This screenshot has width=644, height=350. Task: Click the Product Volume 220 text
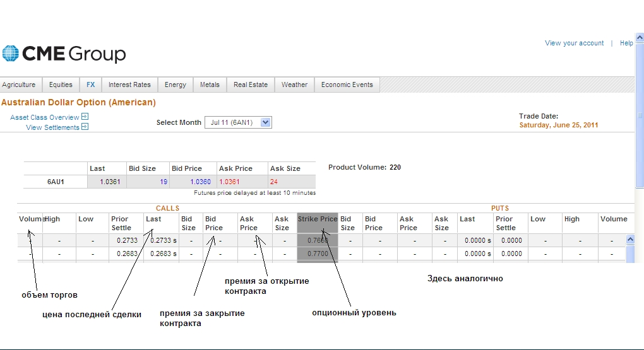[364, 167]
